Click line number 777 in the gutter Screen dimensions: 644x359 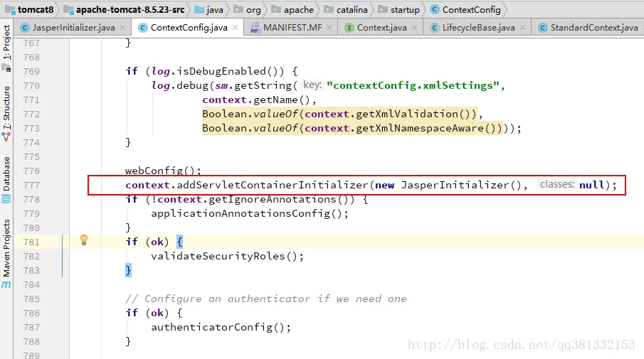[31, 185]
